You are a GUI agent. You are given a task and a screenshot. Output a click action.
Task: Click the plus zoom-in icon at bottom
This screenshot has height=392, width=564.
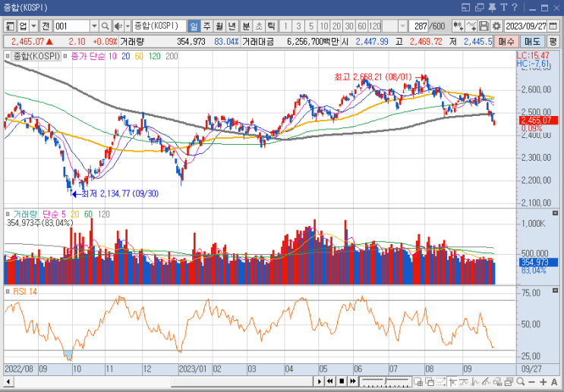point(544,381)
